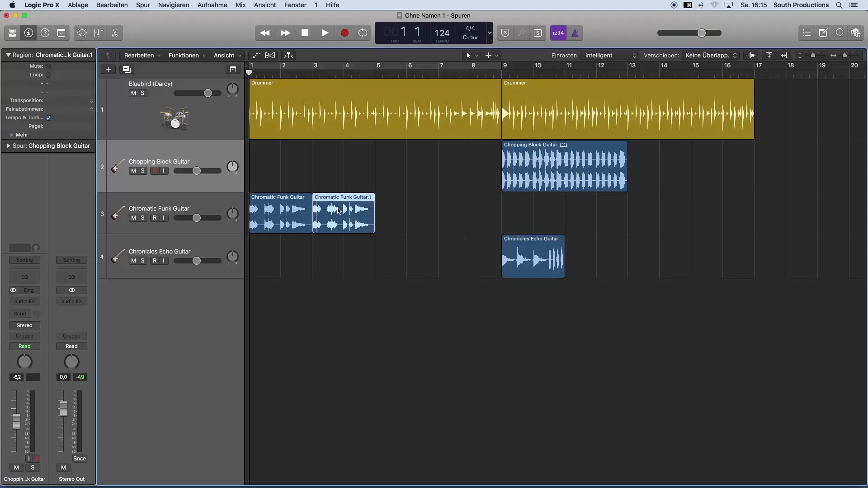The width and height of the screenshot is (868, 488).
Task: Click the red Record button
Action: click(x=344, y=33)
